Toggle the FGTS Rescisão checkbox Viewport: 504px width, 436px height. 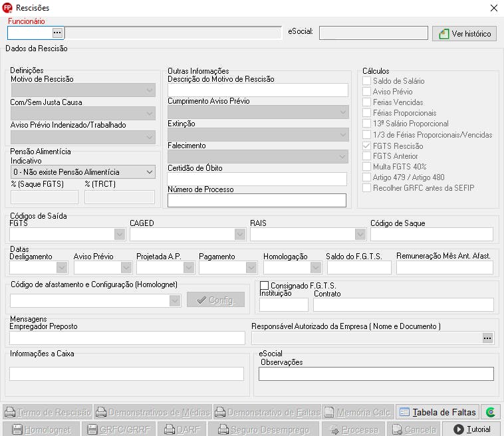coord(366,146)
